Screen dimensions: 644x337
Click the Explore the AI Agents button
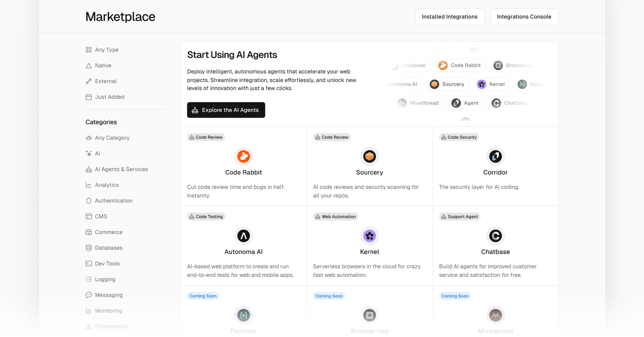coord(226,110)
